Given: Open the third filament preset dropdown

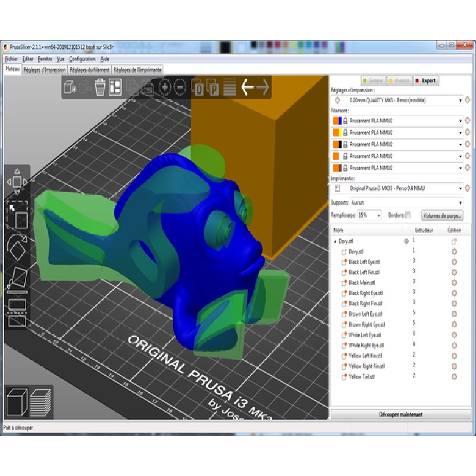Looking at the screenshot, I should [x=460, y=144].
